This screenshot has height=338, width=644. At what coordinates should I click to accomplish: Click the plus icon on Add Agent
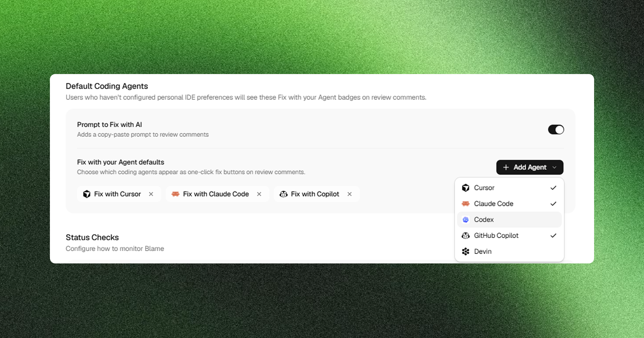click(x=506, y=167)
